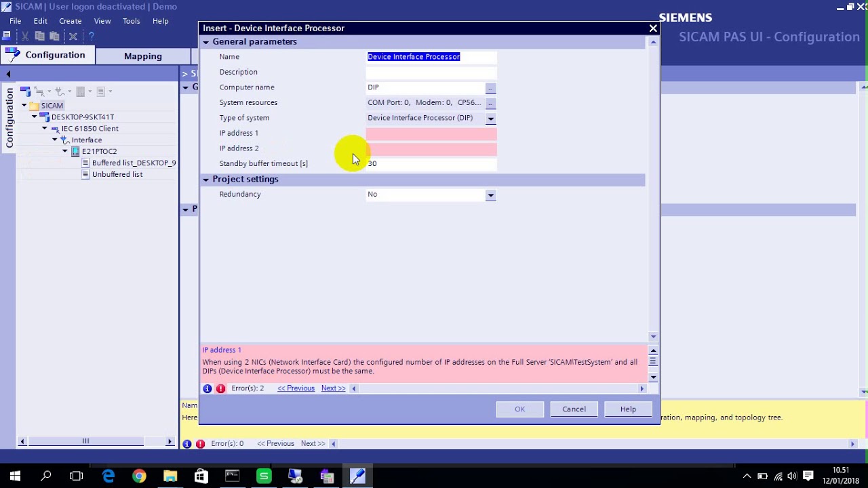Select Buffered list_DESKTOP_9 in the tree
Screen dimensions: 868x488
point(134,163)
